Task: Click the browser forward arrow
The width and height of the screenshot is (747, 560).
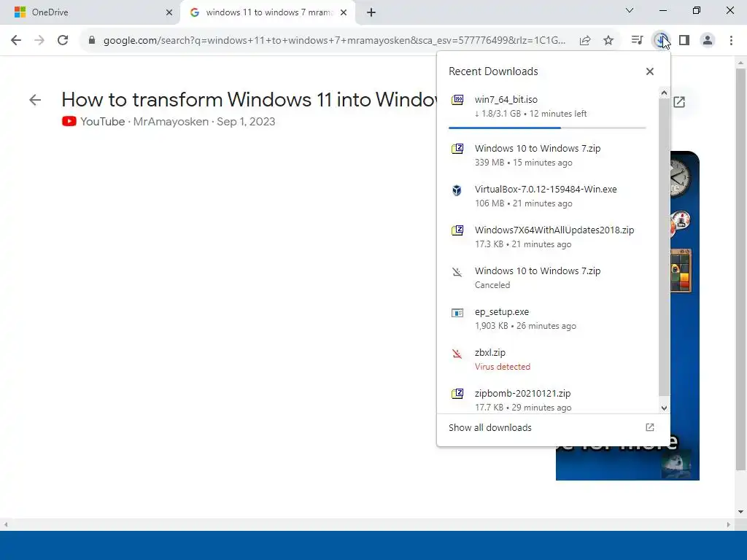Action: [x=39, y=41]
